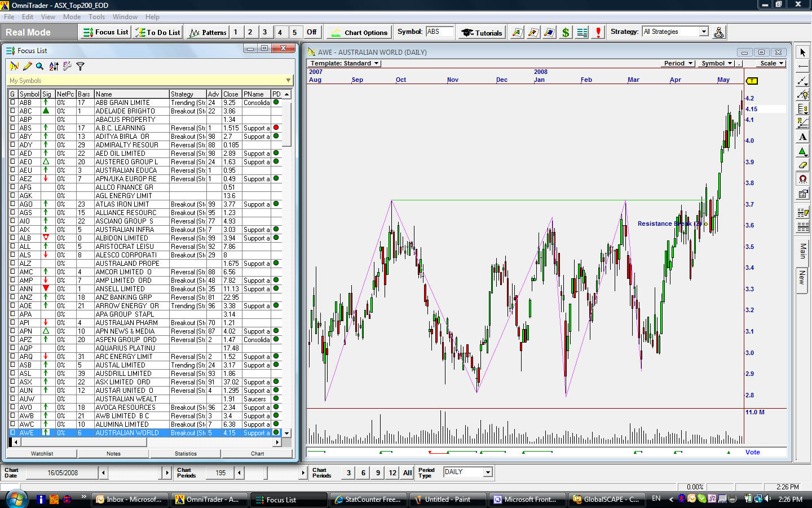The width and height of the screenshot is (812, 508).
Task: Click the Focus List vertical scrollbar thumb
Action: (287, 124)
